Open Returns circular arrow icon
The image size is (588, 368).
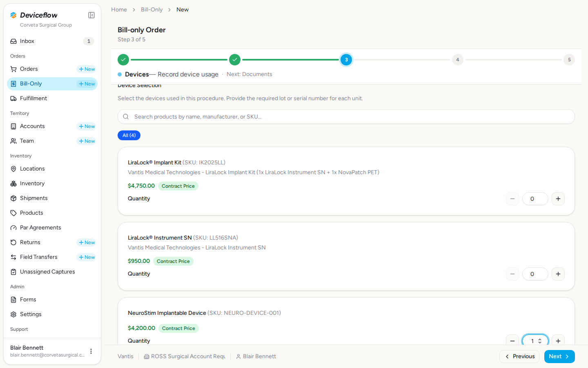click(13, 242)
